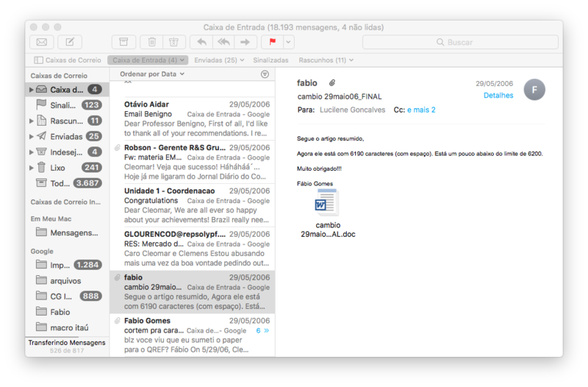
Task: Select Rascunhos drafts document icon
Action: click(x=42, y=121)
